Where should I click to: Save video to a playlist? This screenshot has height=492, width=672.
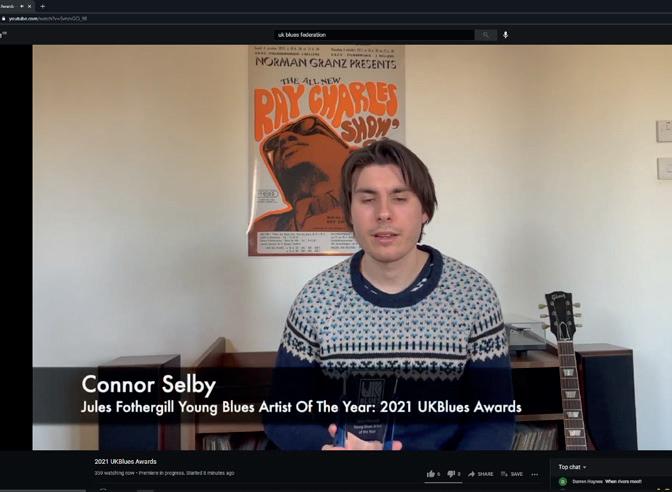(512, 474)
